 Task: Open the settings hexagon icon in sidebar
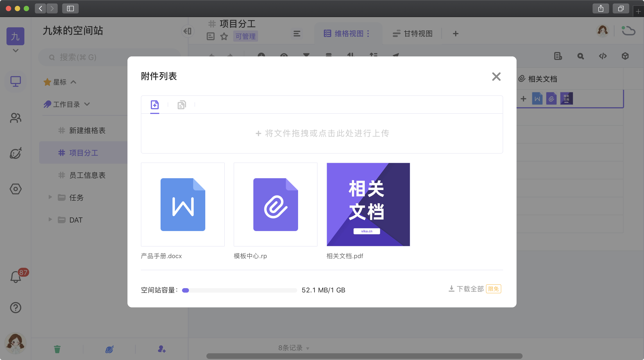pyautogui.click(x=15, y=189)
